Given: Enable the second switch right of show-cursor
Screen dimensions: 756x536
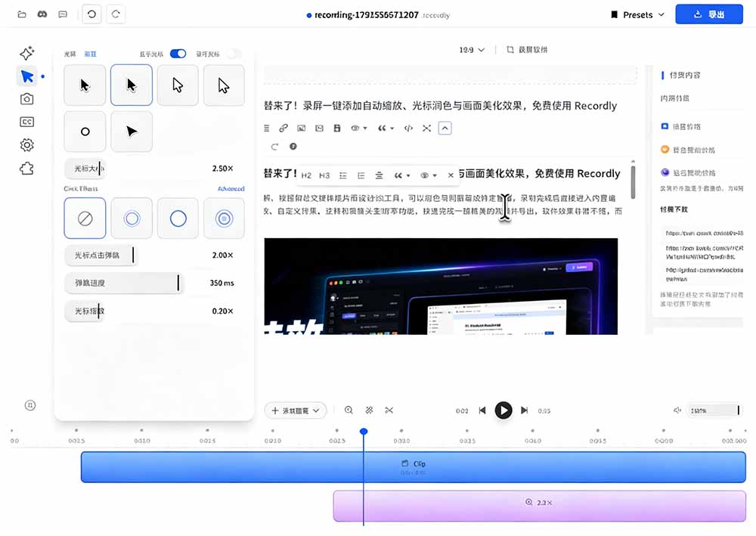Looking at the screenshot, I should click(234, 54).
